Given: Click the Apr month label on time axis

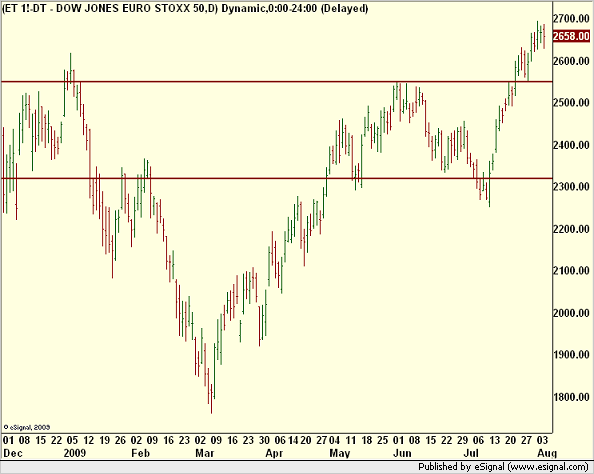Looking at the screenshot, I should (274, 453).
